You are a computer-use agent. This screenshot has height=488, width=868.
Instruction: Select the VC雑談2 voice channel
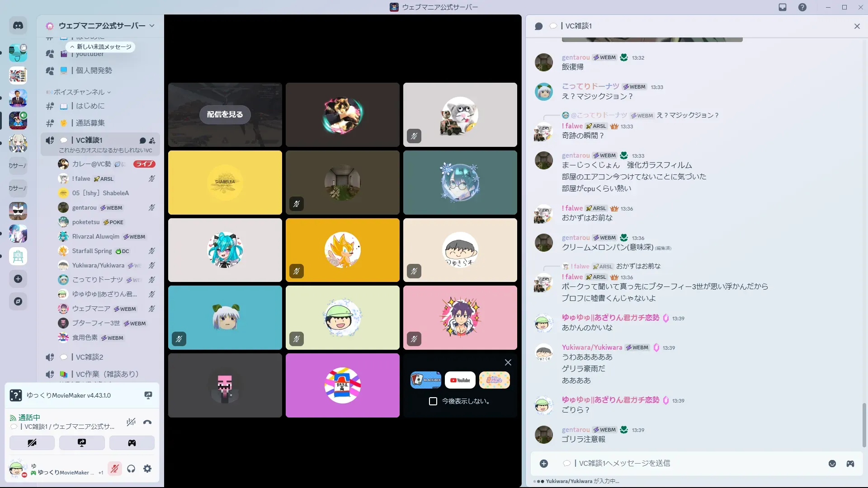90,357
